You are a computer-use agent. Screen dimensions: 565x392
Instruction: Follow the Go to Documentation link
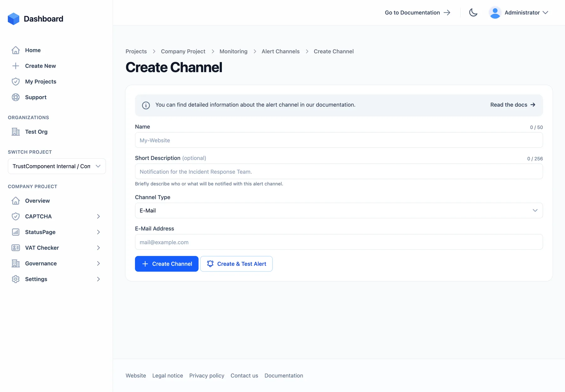coord(417,13)
